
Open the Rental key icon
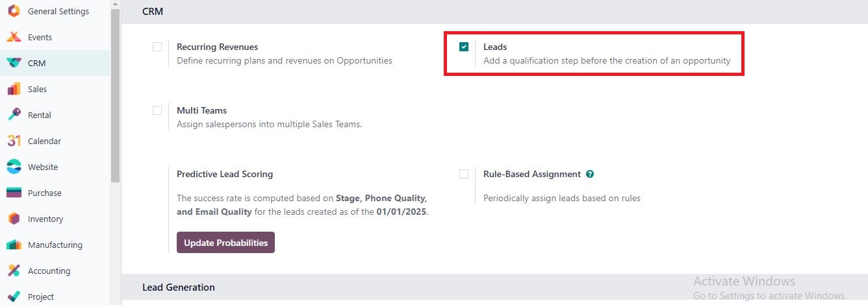pyautogui.click(x=14, y=115)
